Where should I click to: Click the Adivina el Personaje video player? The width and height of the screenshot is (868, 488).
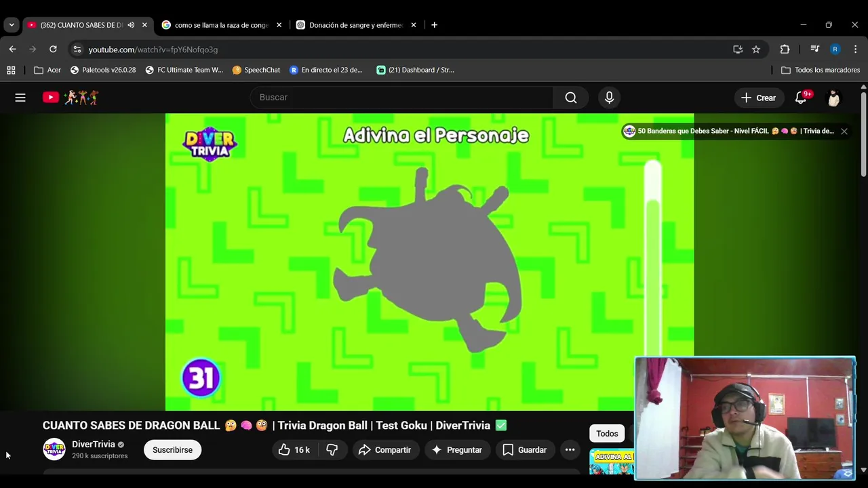click(429, 262)
